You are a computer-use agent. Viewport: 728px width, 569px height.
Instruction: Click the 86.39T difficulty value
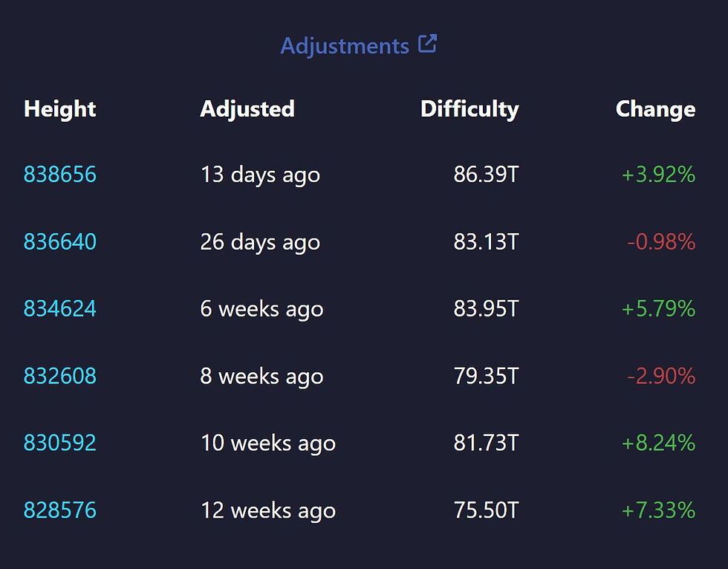[486, 175]
